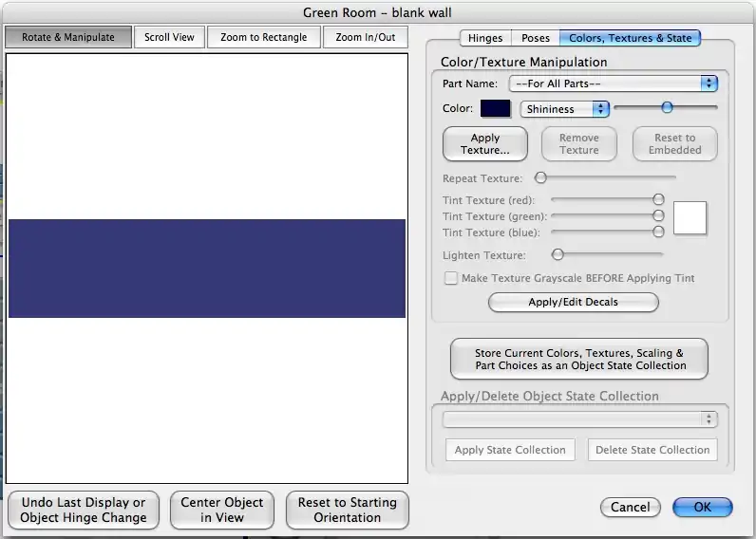Adjust the Shininess slider
756x539 pixels.
[x=667, y=108]
